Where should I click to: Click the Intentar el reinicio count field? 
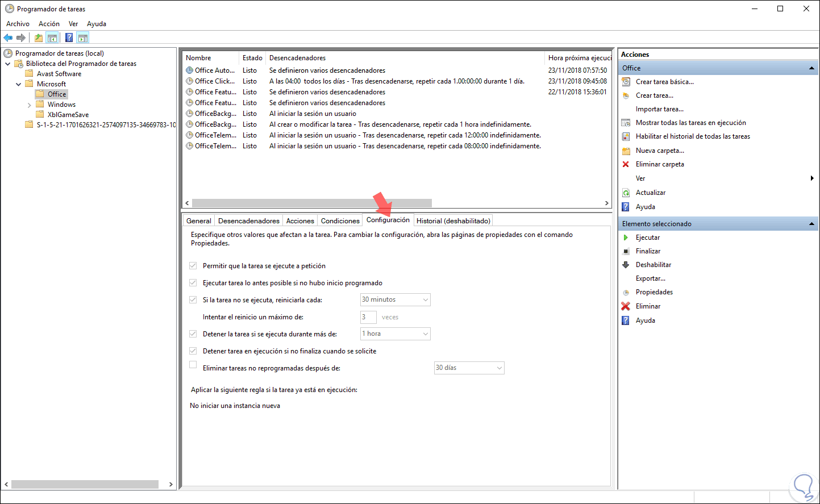368,317
